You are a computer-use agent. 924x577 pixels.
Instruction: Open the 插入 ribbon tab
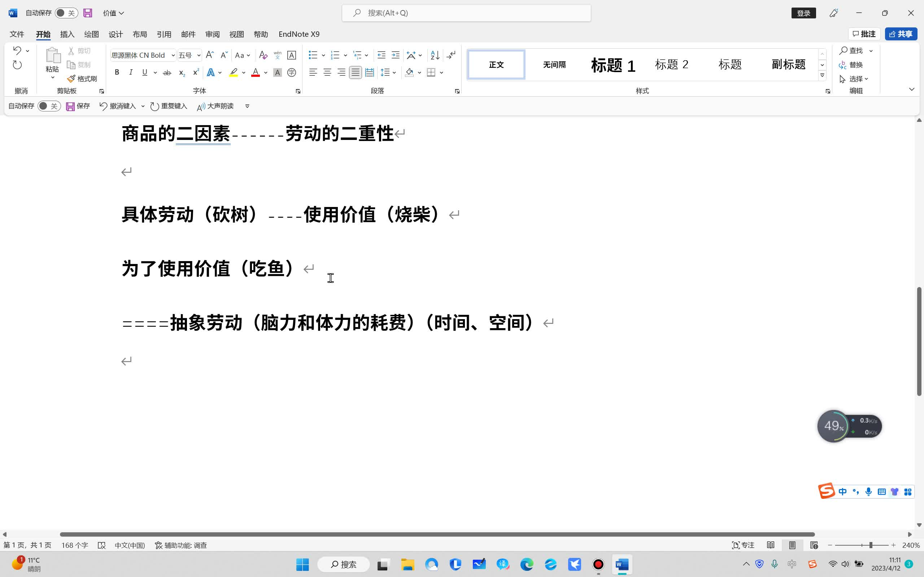coord(66,34)
